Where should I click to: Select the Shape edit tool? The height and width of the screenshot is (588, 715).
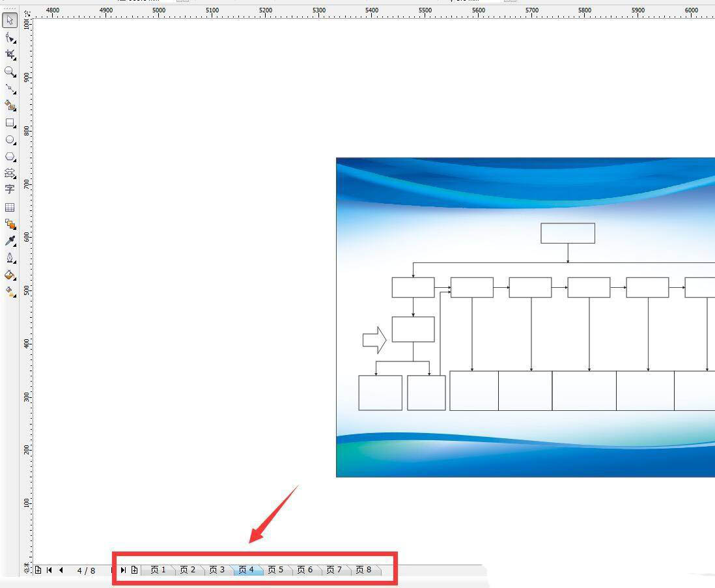[10, 38]
